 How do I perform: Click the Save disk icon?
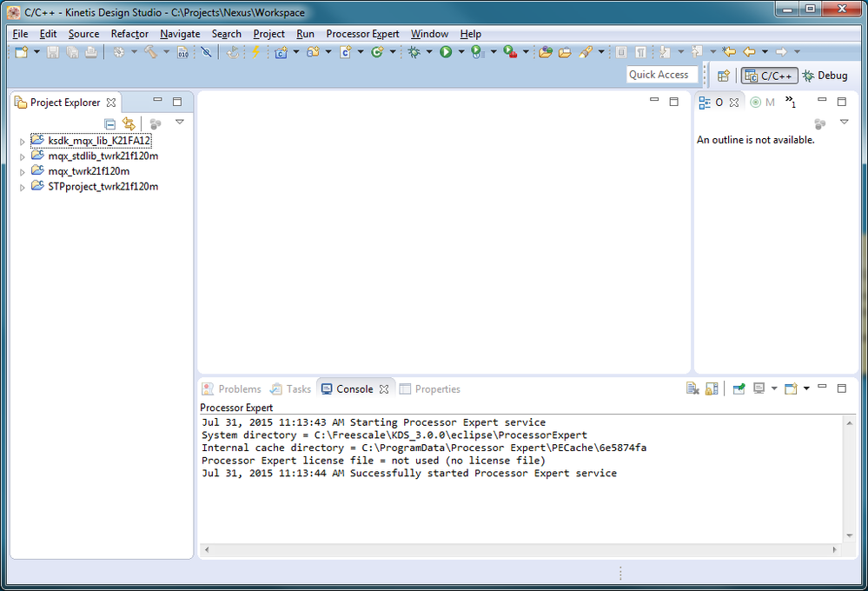pos(53,52)
